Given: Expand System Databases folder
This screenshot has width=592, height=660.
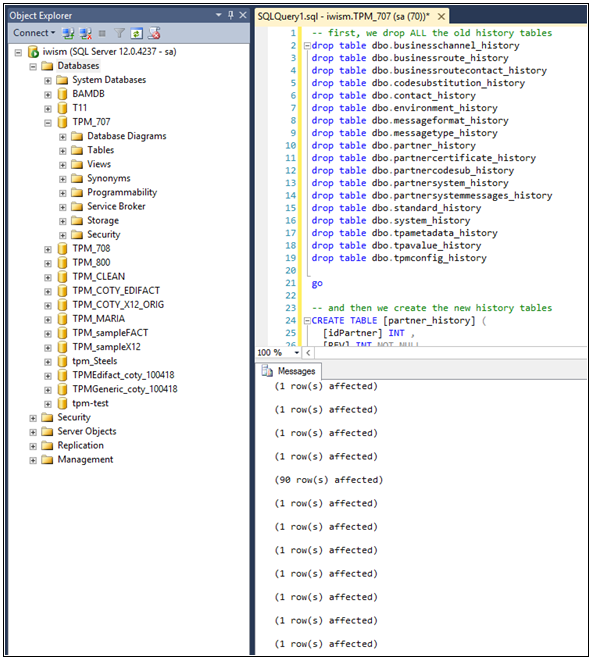Looking at the screenshot, I should (x=48, y=80).
